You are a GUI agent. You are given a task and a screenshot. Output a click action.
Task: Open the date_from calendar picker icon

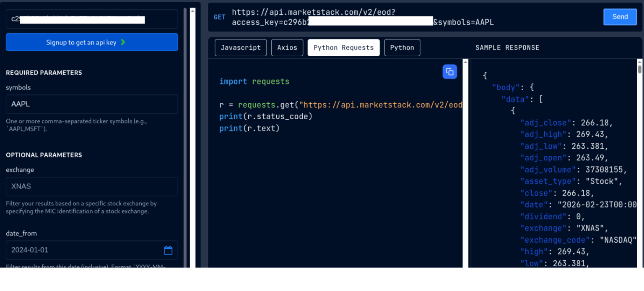tap(168, 250)
